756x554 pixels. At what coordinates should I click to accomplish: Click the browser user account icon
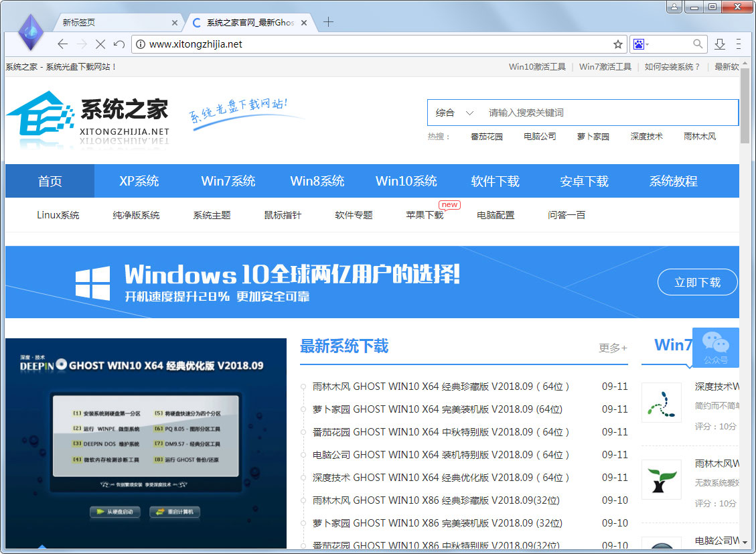(x=674, y=7)
